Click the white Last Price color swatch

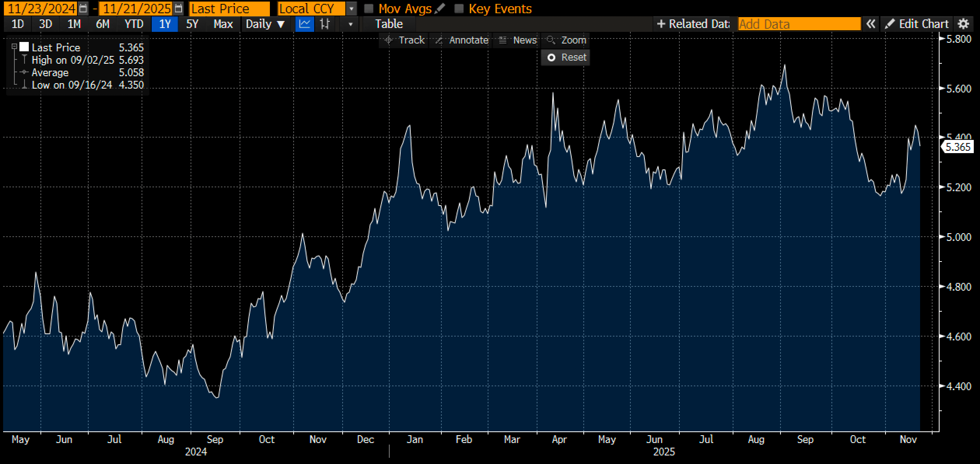24,47
